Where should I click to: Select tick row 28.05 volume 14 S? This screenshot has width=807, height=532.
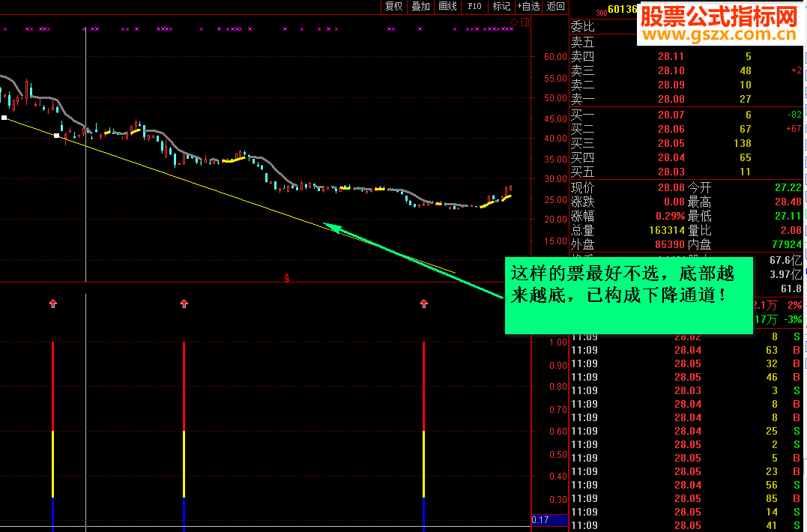(686, 512)
